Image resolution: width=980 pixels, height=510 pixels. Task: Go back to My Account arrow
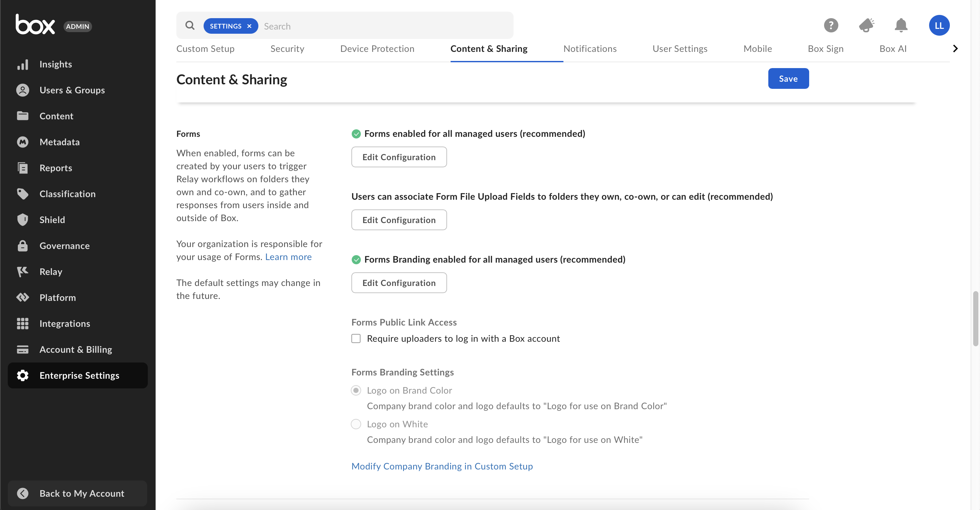coord(22,493)
